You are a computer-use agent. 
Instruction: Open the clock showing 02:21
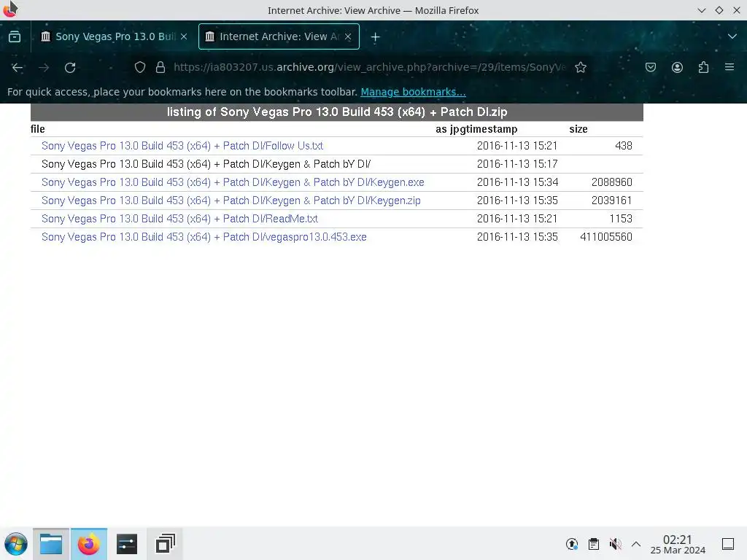coord(678,544)
